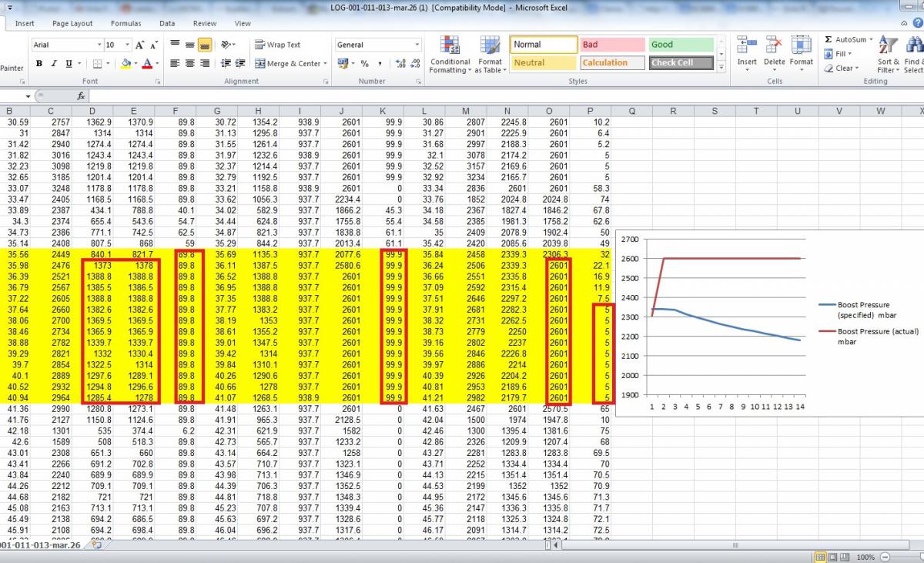Apply the Good cell style swatch

point(681,45)
